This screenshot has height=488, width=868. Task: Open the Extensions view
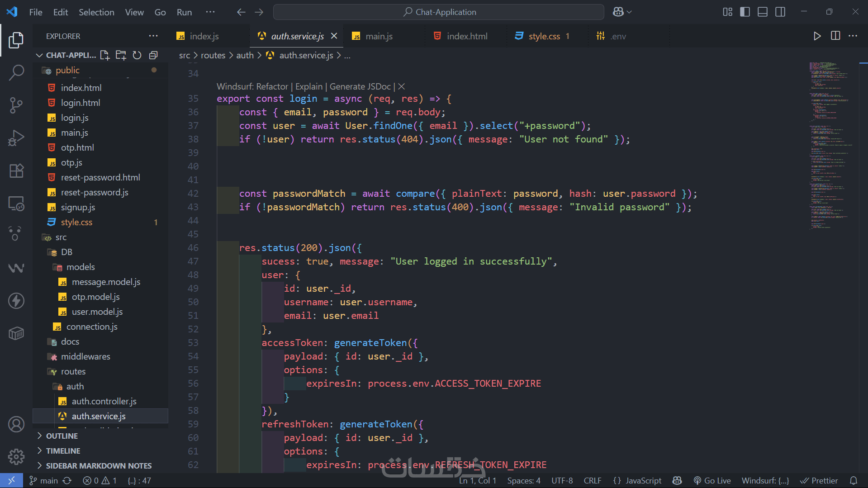tap(16, 171)
